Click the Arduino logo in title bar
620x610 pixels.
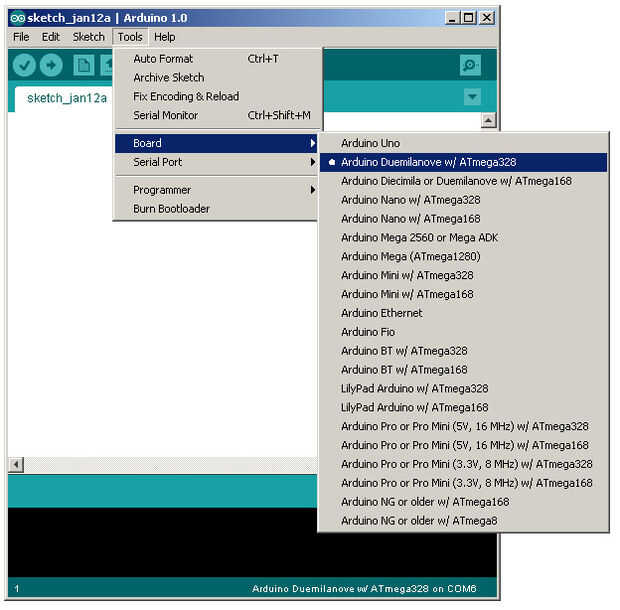(x=17, y=18)
